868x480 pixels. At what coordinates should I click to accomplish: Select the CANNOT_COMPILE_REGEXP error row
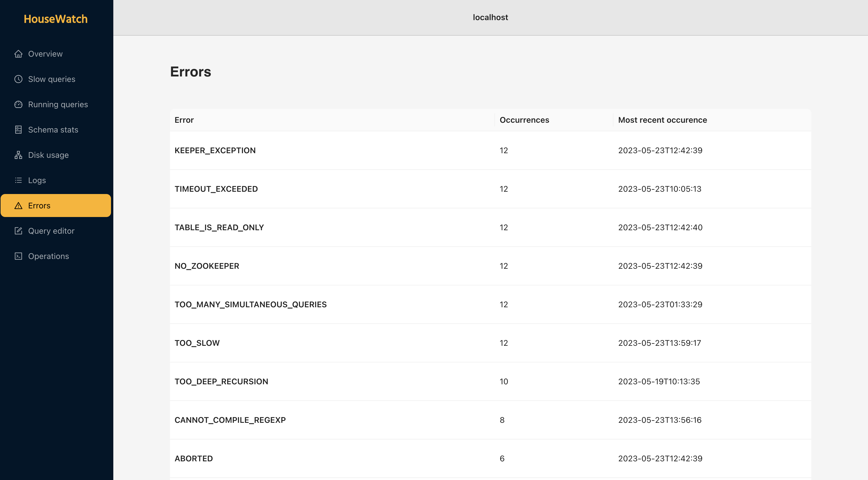pos(230,420)
